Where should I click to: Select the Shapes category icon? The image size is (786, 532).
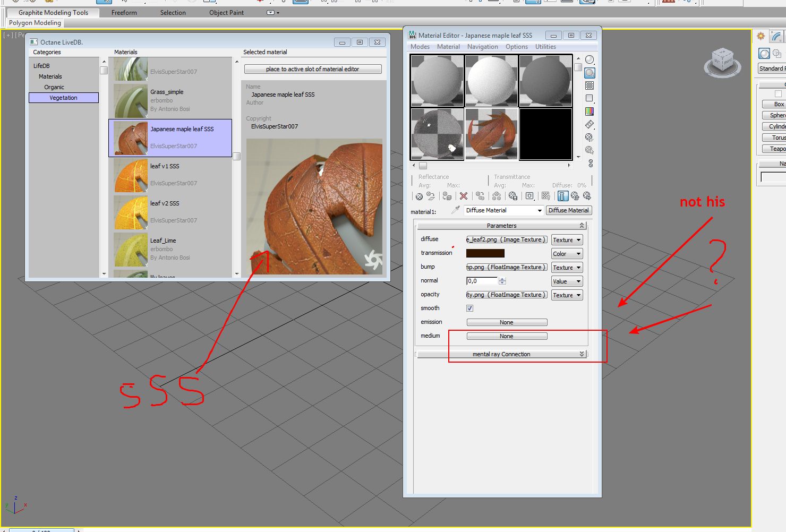(777, 54)
